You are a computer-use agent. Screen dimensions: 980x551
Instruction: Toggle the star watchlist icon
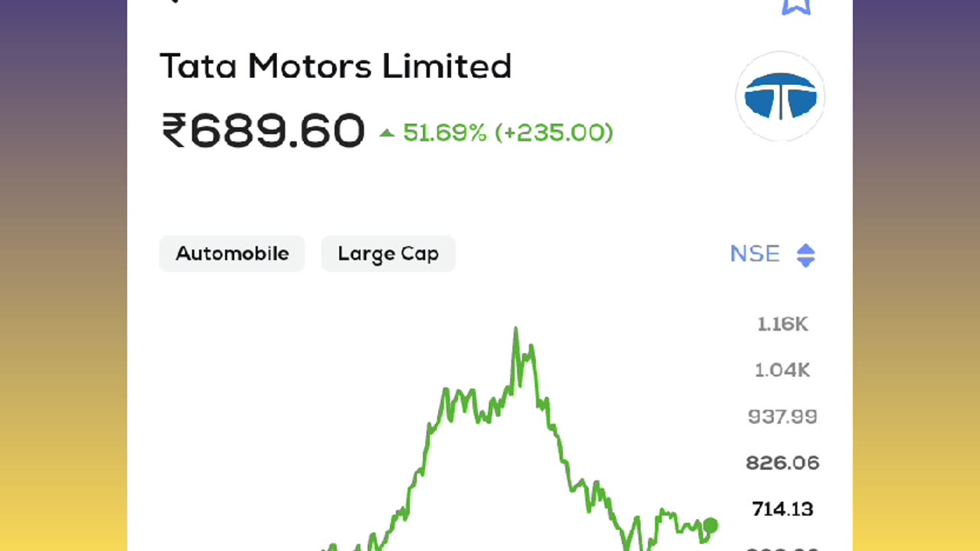click(x=796, y=6)
